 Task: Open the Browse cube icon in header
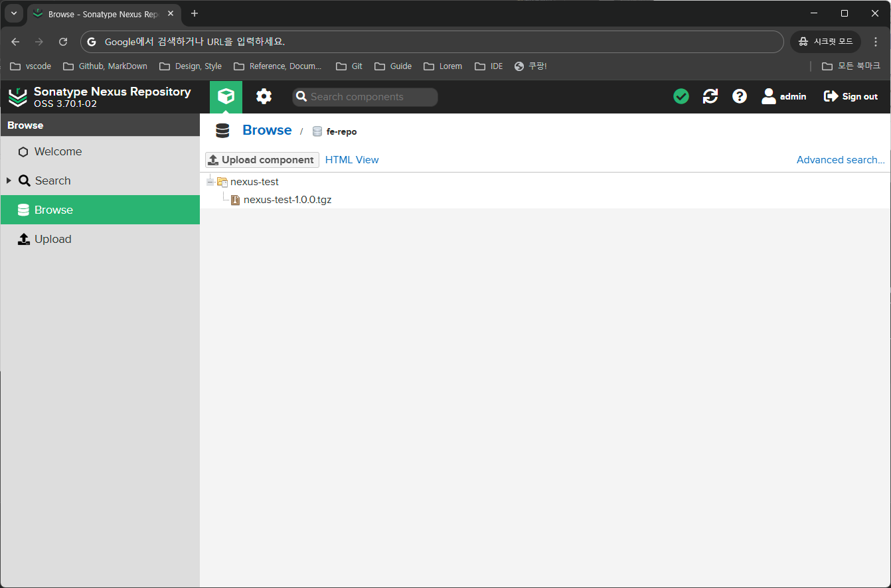(226, 97)
